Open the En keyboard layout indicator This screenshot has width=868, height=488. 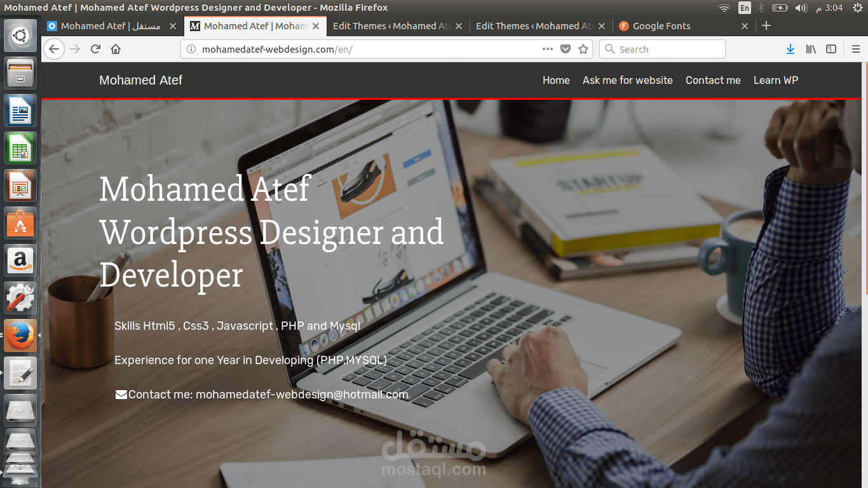[x=744, y=8]
